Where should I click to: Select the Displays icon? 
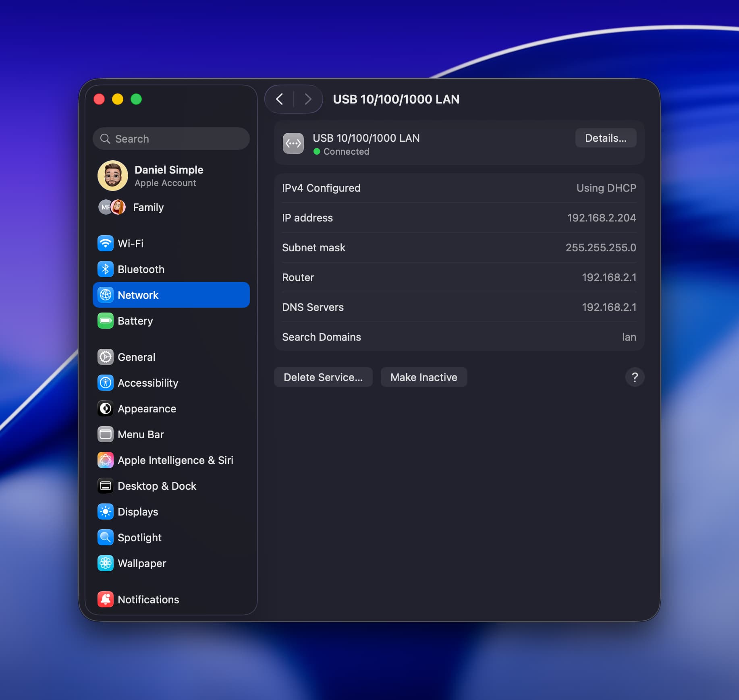click(x=106, y=512)
